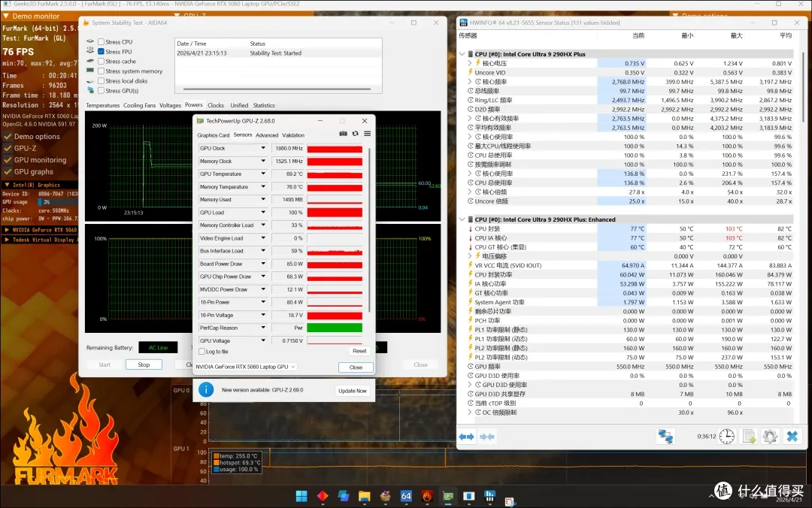Image resolution: width=812 pixels, height=508 pixels.
Task: Click the blue X close sensors icon
Action: click(x=792, y=437)
